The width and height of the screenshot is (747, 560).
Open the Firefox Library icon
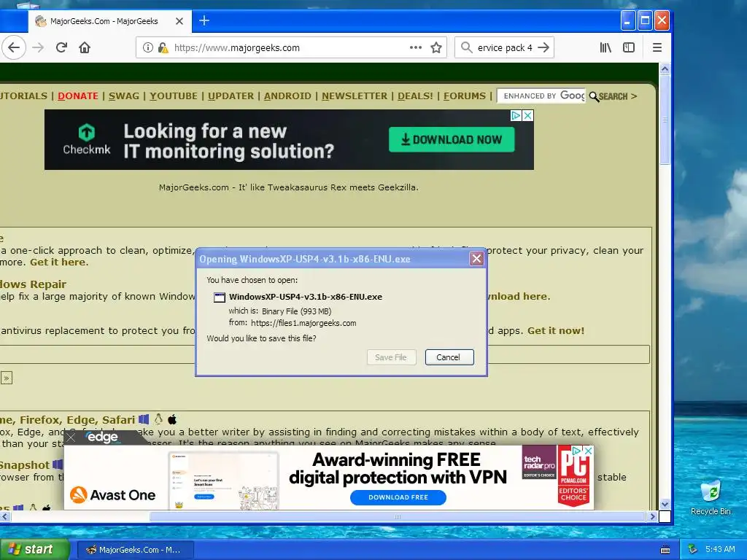pos(605,47)
